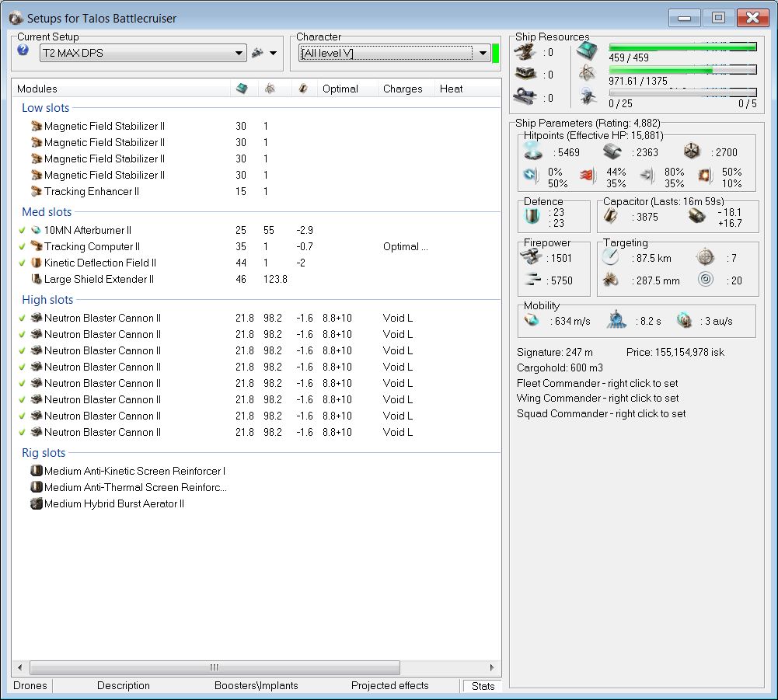Switch to the Drones tab
This screenshot has width=778, height=700.
(30, 685)
